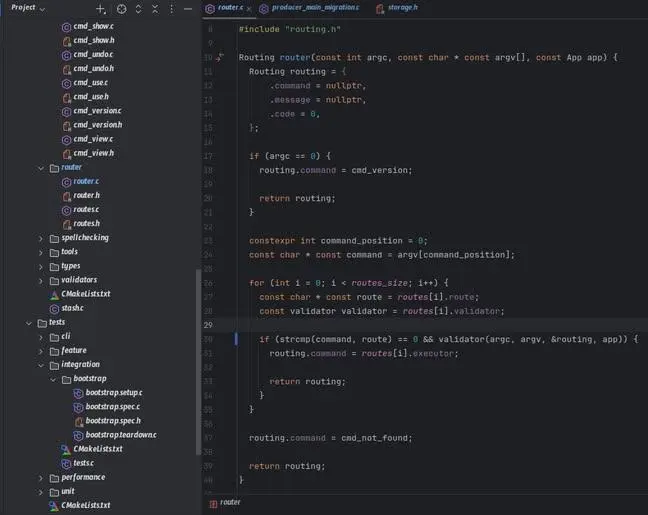This screenshot has width=648, height=515.
Task: Click the #include "routing.h" line
Action: coord(289,29)
